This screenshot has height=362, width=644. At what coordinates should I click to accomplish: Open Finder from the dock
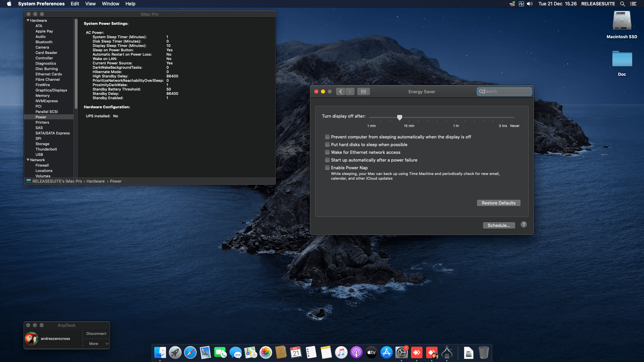point(160,353)
